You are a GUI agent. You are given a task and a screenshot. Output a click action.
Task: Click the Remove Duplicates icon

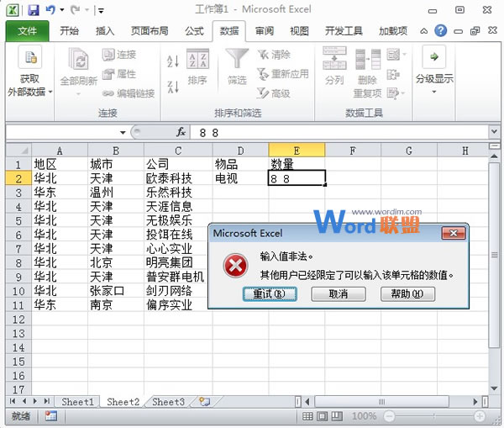click(x=368, y=59)
